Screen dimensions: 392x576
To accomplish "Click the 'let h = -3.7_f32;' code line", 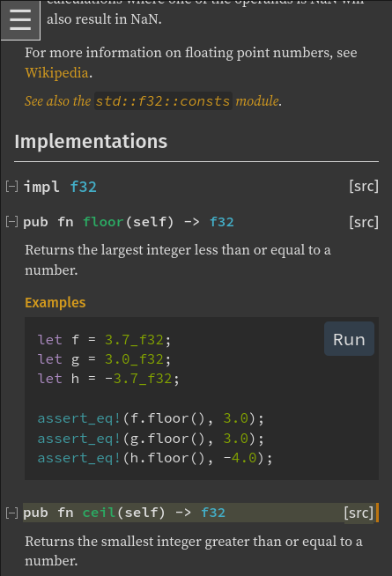I will coord(108,379).
